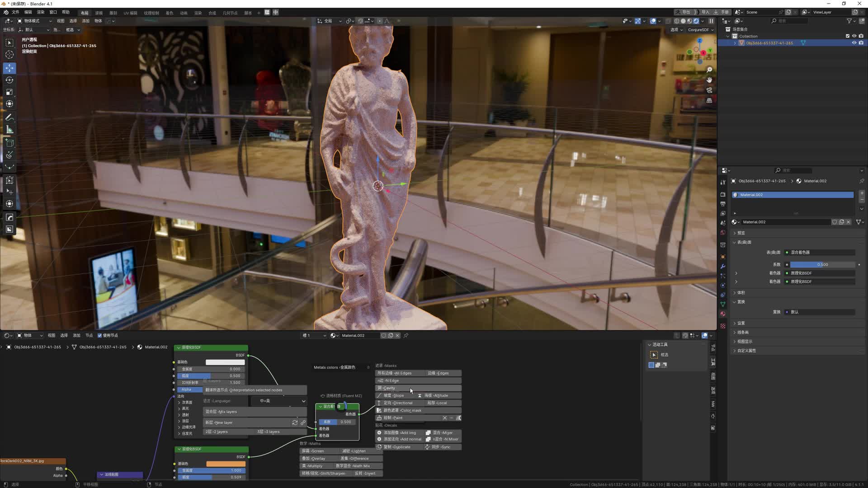Select the Rotate tool icon

9,80
